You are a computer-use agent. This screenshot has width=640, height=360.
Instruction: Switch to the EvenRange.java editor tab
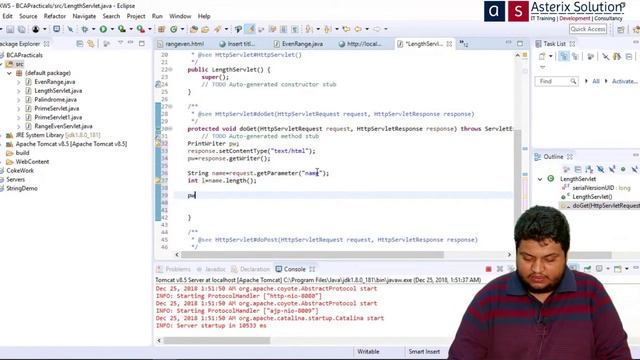298,44
